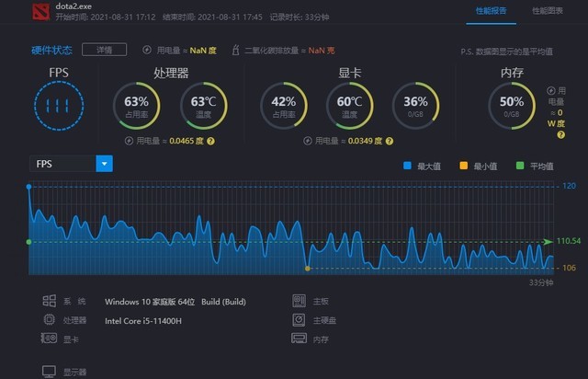Click the graphics card icon beside 显卡
This screenshot has width=588, height=379.
pyautogui.click(x=49, y=339)
